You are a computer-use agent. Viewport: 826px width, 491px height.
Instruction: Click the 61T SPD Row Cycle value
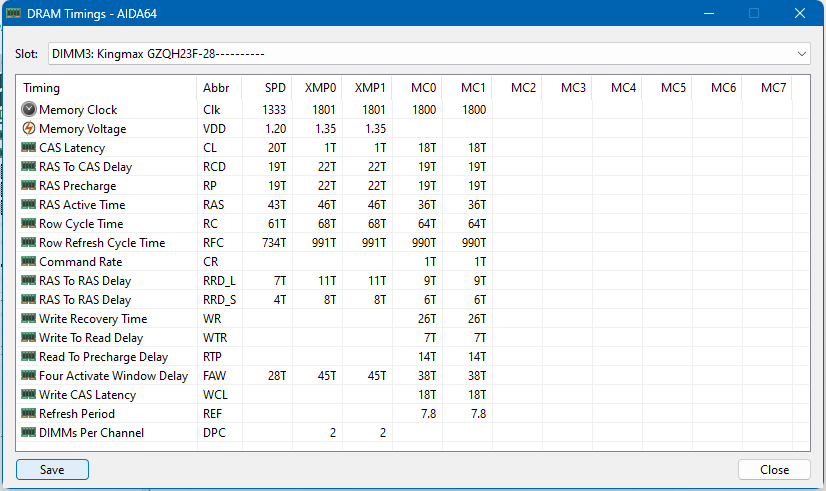(x=277, y=223)
